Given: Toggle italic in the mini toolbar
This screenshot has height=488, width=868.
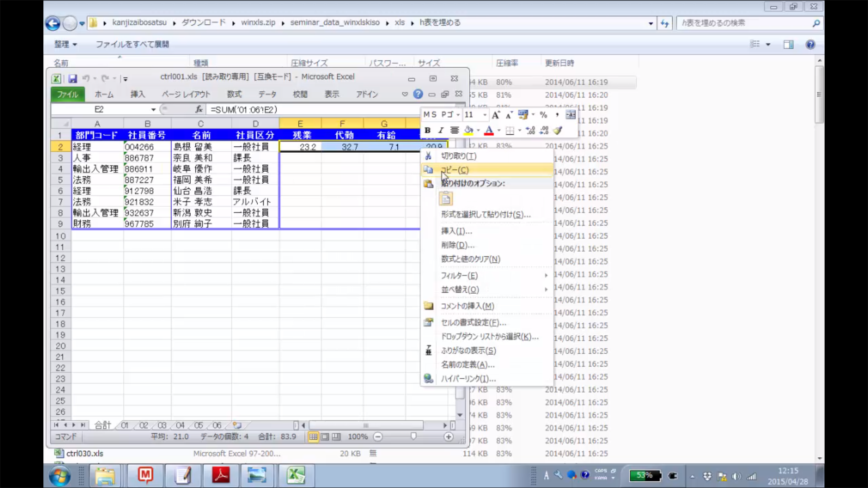Looking at the screenshot, I should click(441, 131).
